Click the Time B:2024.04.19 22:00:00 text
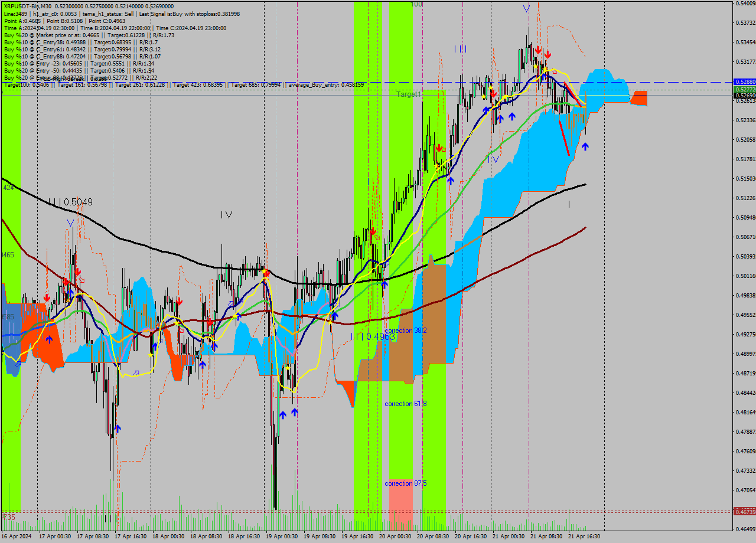This screenshot has height=543, width=756. click(x=115, y=27)
